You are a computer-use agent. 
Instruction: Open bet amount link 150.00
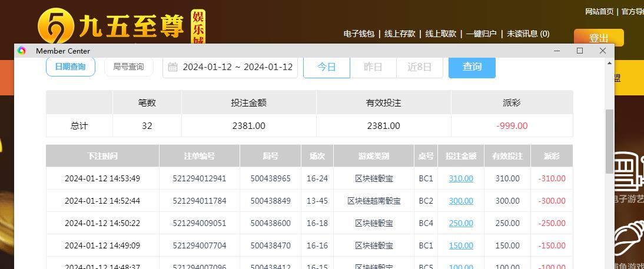coord(461,245)
